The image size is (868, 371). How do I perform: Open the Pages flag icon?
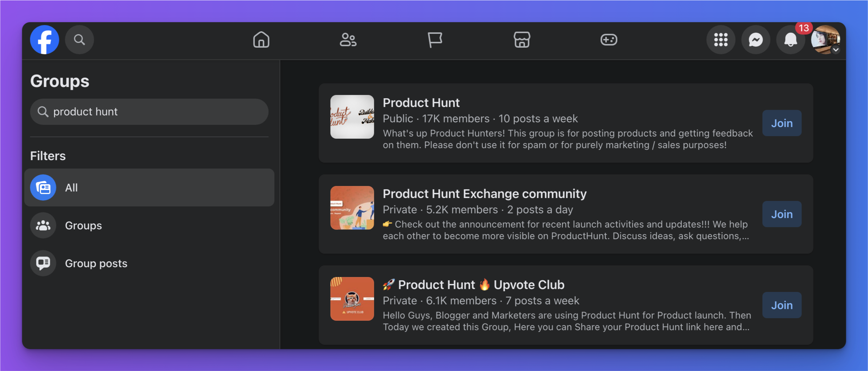pos(435,40)
